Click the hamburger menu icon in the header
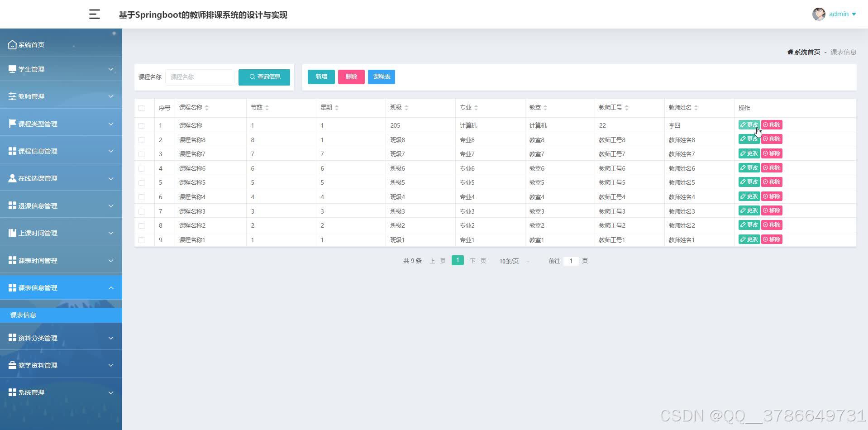Image resolution: width=868 pixels, height=430 pixels. tap(94, 14)
